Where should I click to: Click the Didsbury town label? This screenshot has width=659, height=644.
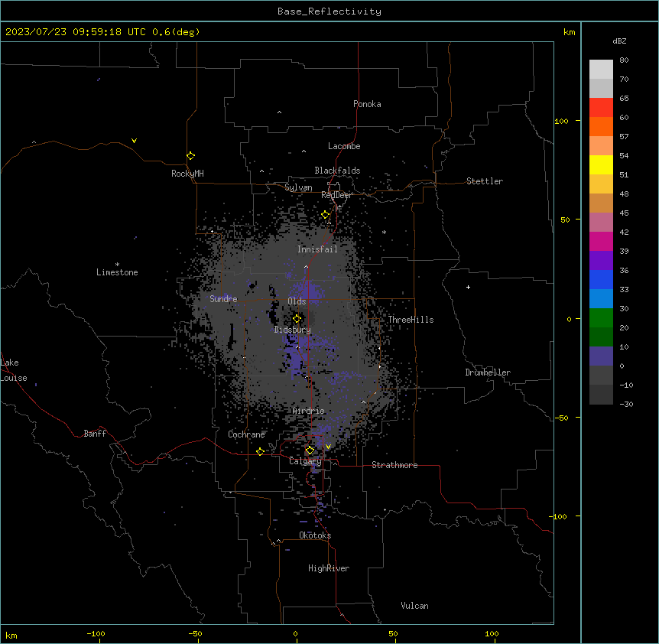[x=293, y=330]
